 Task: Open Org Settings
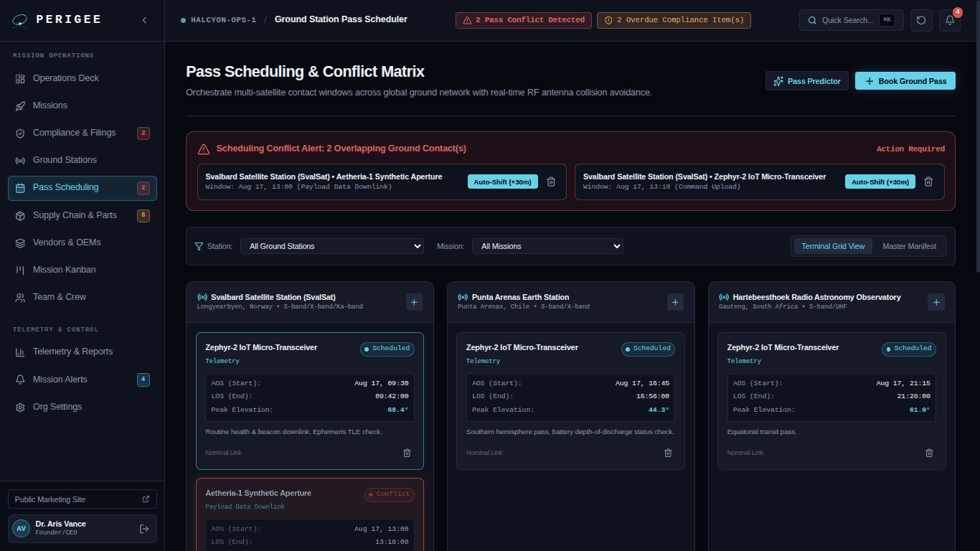83,407
